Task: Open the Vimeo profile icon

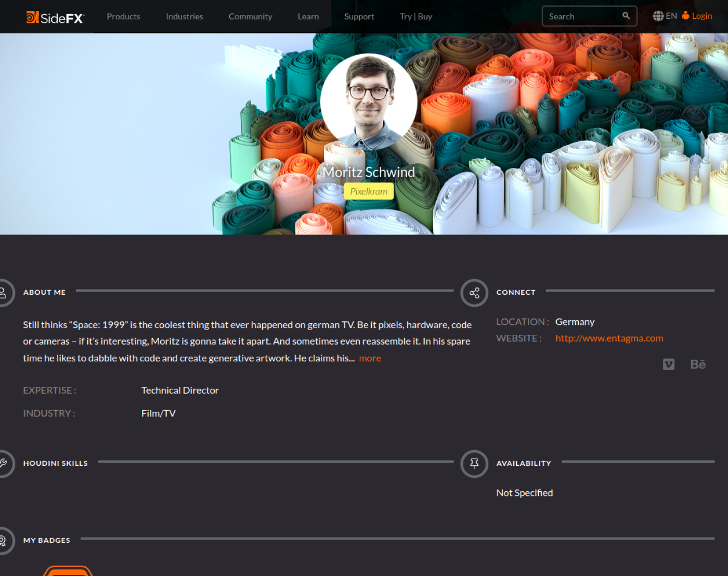Action: tap(669, 364)
